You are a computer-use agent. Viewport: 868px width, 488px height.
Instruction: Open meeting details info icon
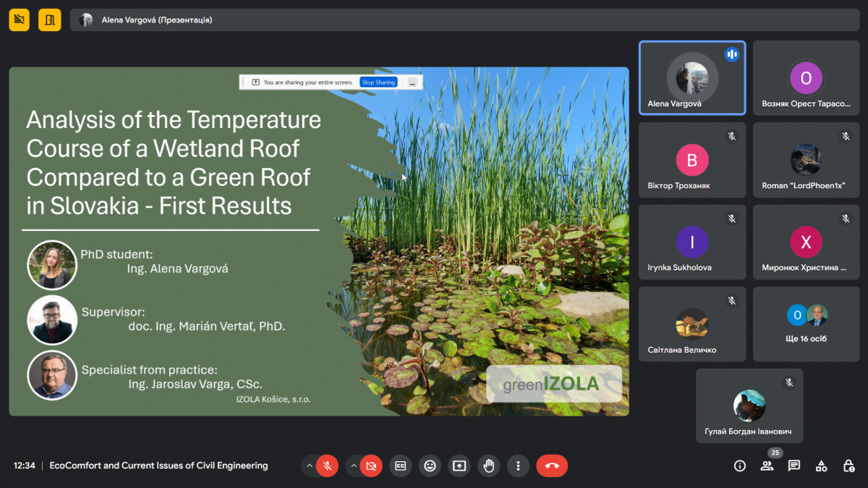click(x=739, y=466)
